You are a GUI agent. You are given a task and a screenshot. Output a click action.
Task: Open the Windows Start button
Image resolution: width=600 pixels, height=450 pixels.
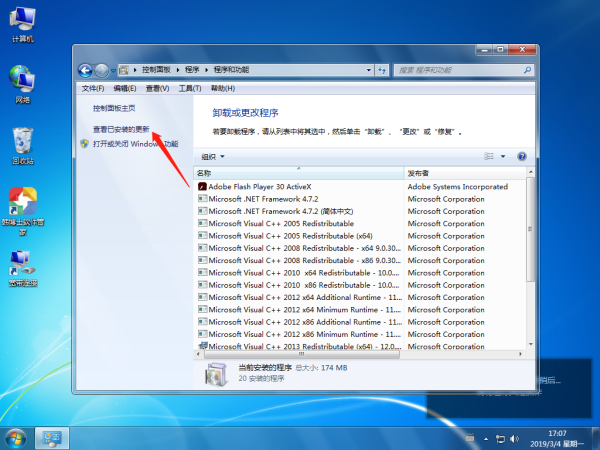[15, 439]
